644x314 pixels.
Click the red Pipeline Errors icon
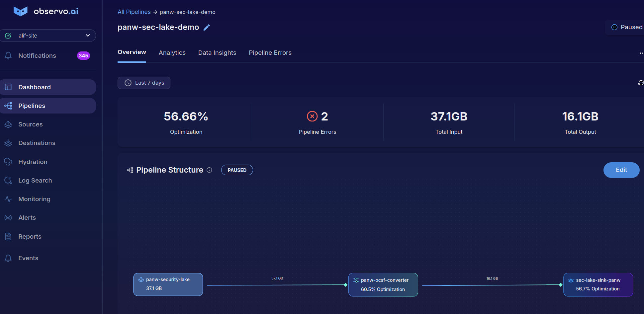(312, 117)
